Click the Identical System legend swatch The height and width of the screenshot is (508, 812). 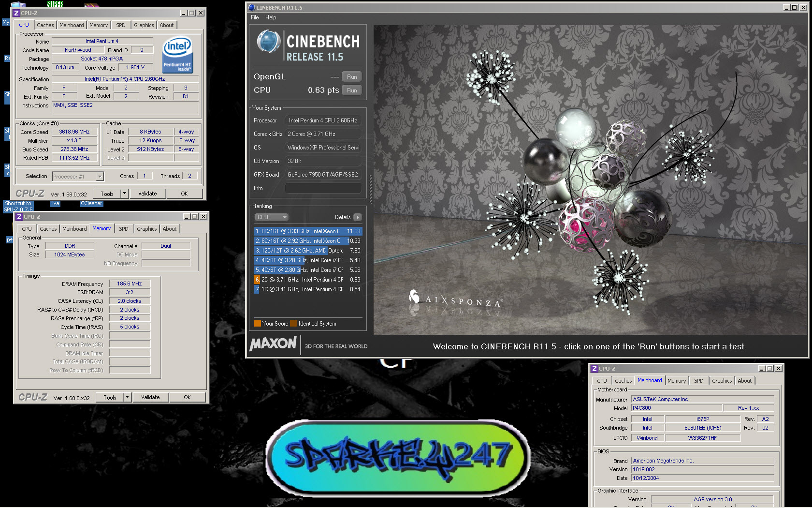pyautogui.click(x=293, y=324)
